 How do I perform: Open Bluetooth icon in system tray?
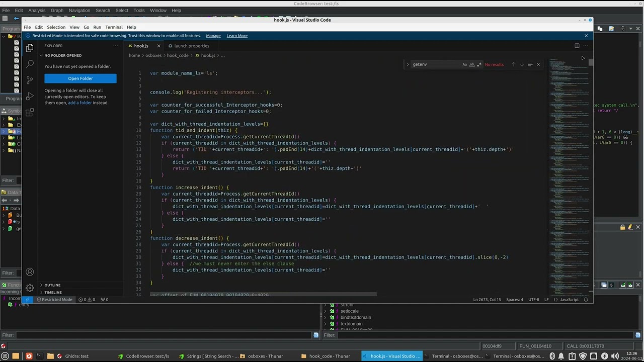[552, 356]
